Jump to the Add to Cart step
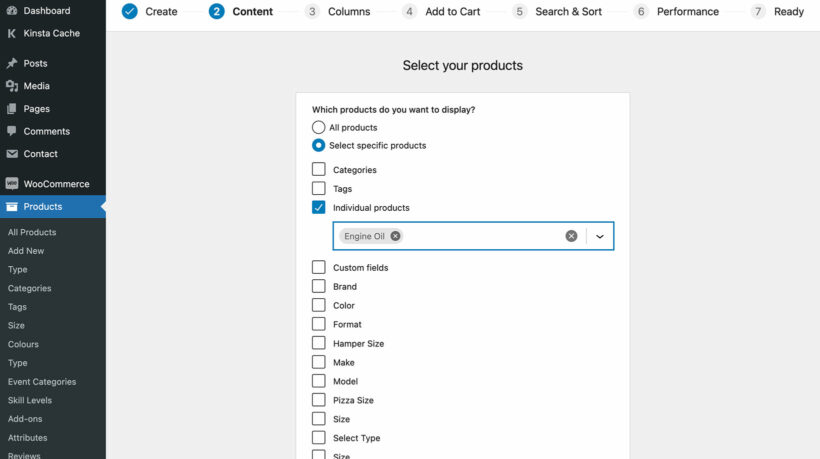Image resolution: width=820 pixels, height=459 pixels. point(452,12)
